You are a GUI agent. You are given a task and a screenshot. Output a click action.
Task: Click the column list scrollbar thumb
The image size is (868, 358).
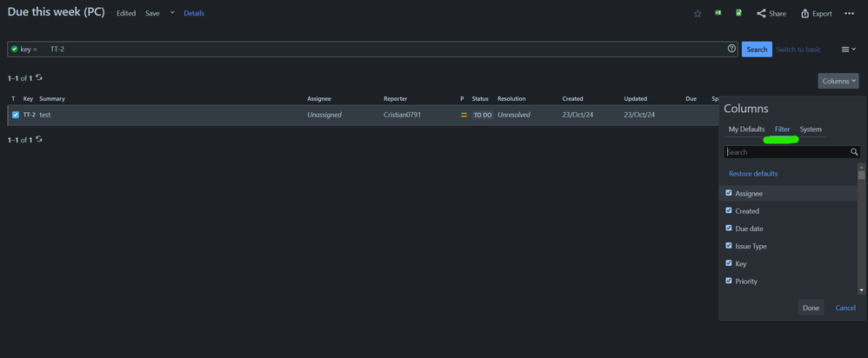(x=861, y=175)
